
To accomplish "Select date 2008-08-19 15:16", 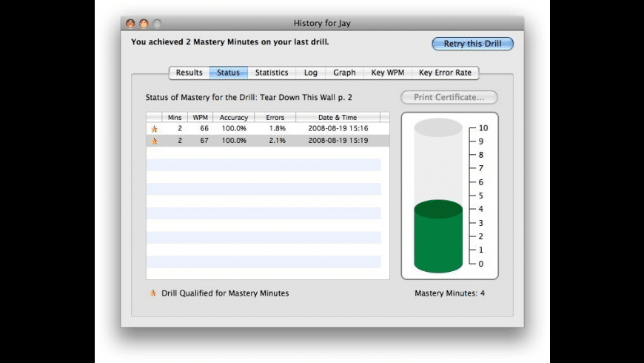I will click(x=338, y=128).
